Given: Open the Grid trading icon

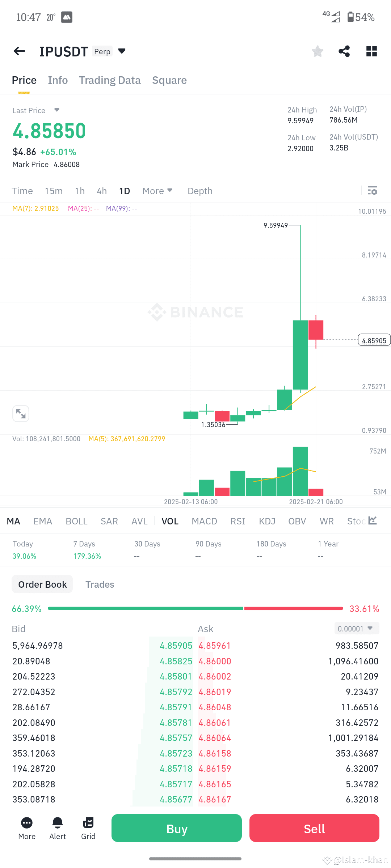Looking at the screenshot, I should [x=88, y=827].
